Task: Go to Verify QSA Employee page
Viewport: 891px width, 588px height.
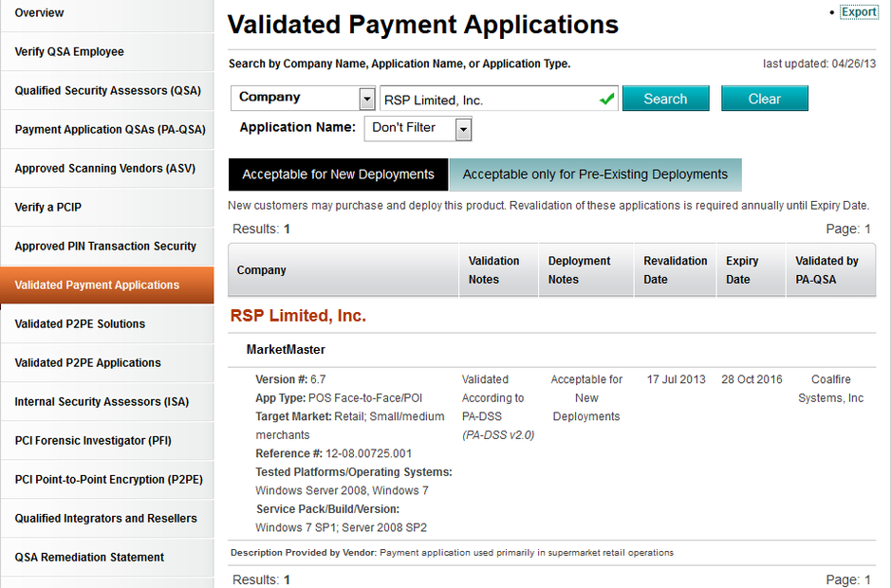Action: coord(69,52)
